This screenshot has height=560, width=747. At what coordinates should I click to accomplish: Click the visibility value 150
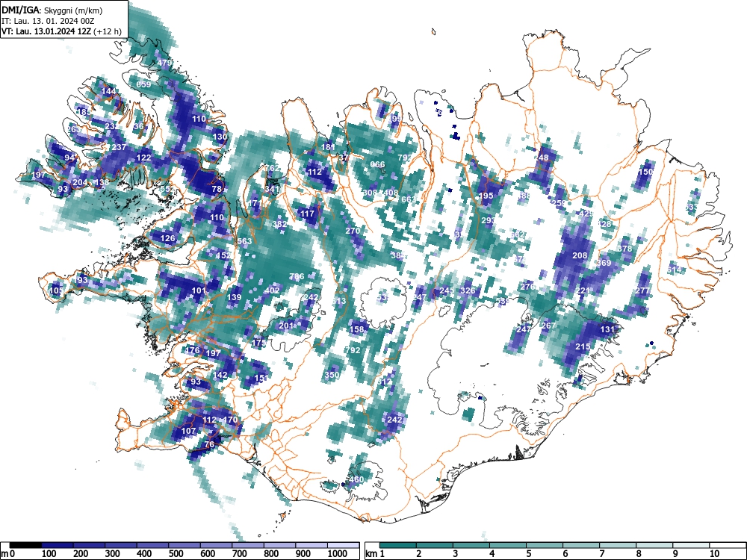[645, 172]
